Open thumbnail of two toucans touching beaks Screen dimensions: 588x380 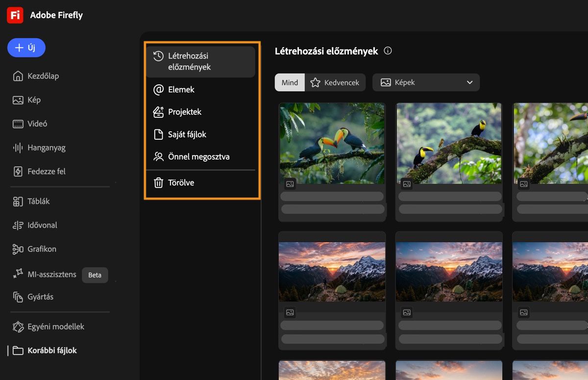tap(332, 143)
